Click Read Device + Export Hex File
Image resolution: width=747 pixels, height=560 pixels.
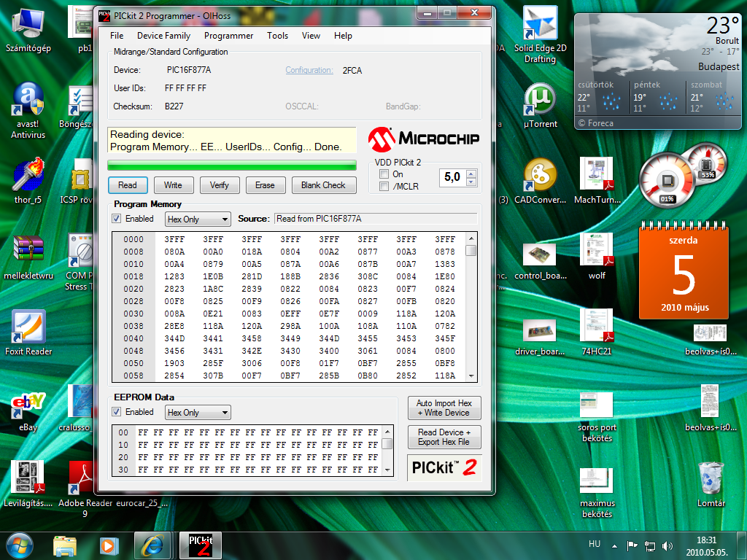tap(444, 437)
